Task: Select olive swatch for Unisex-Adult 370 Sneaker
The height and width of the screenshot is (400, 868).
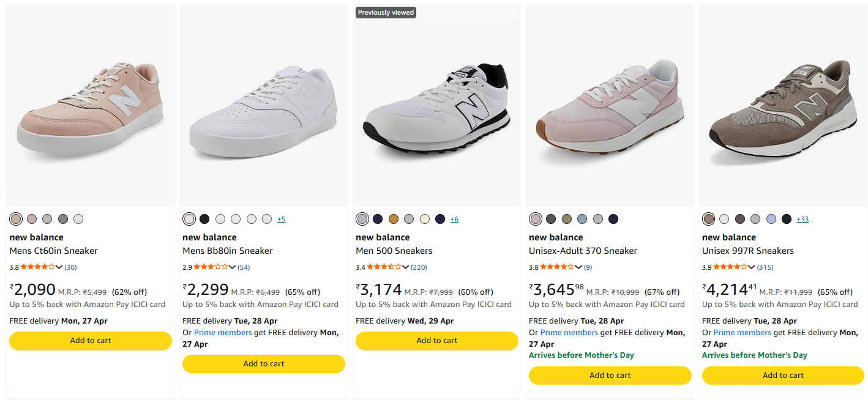Action: point(567,219)
